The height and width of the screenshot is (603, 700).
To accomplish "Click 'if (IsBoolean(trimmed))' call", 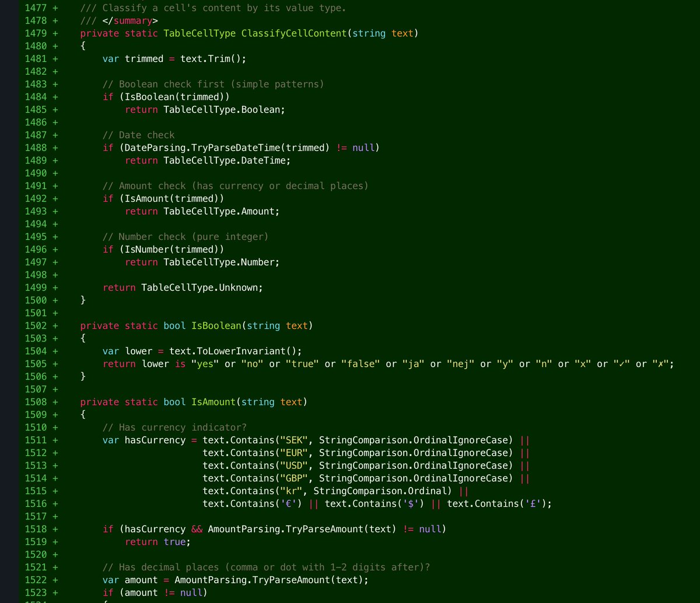I will point(166,97).
